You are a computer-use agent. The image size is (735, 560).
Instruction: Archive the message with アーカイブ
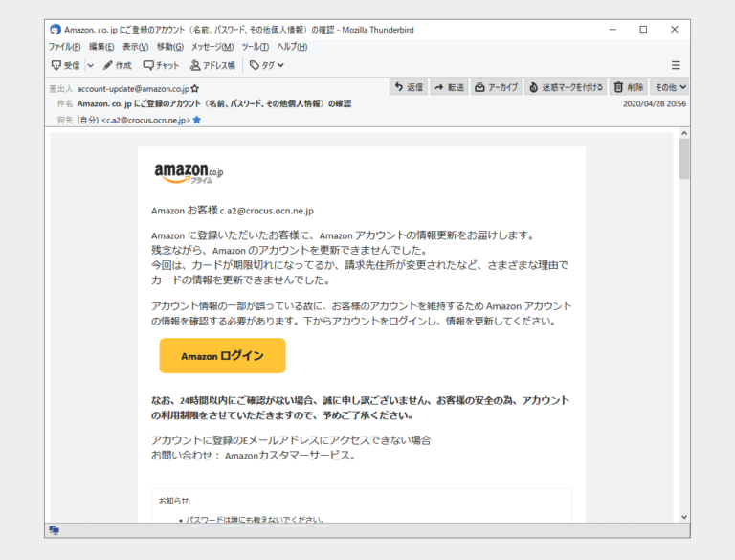click(497, 87)
